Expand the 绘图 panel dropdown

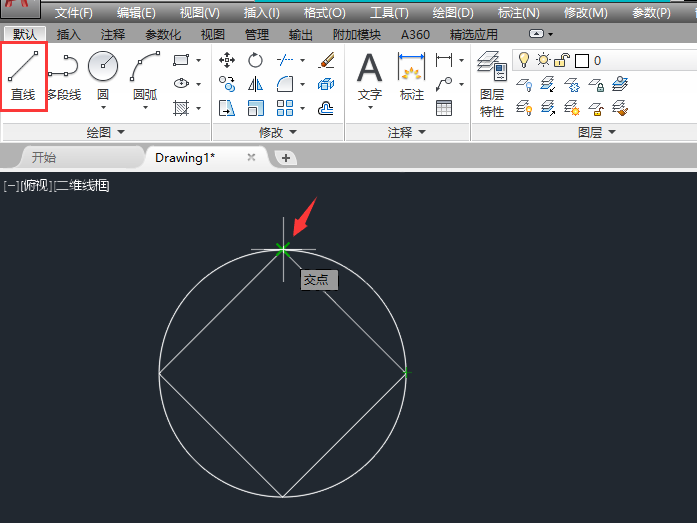[105, 132]
